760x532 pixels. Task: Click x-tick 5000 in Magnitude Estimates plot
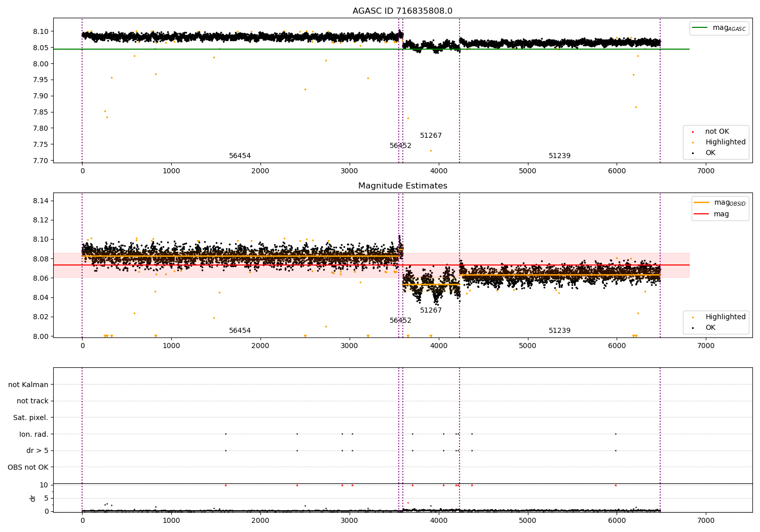pos(527,346)
